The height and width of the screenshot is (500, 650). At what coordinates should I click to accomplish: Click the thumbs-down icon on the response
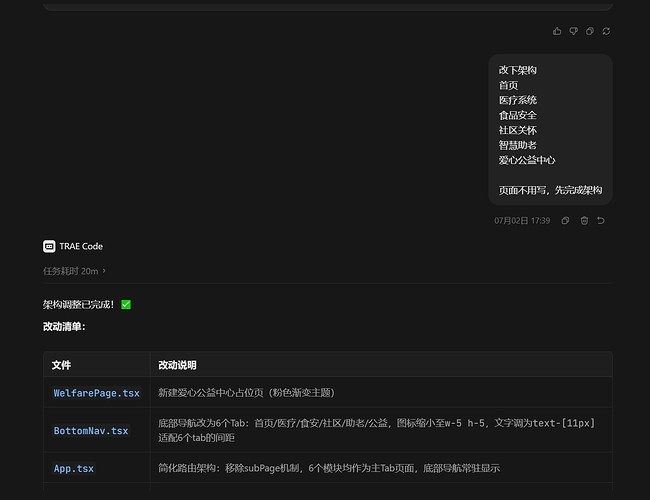pos(573,31)
